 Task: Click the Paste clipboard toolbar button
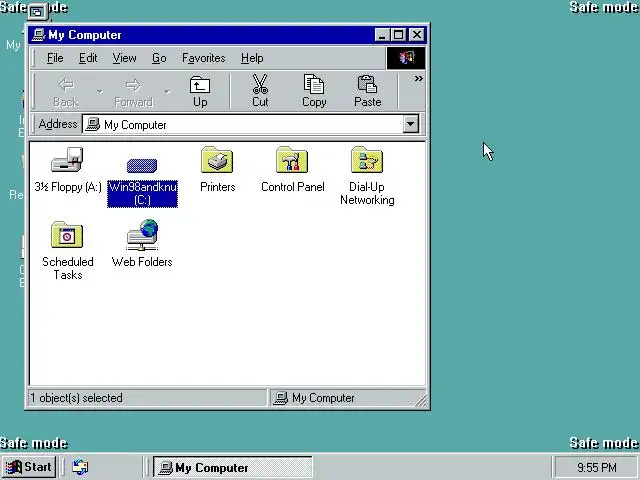click(x=367, y=91)
